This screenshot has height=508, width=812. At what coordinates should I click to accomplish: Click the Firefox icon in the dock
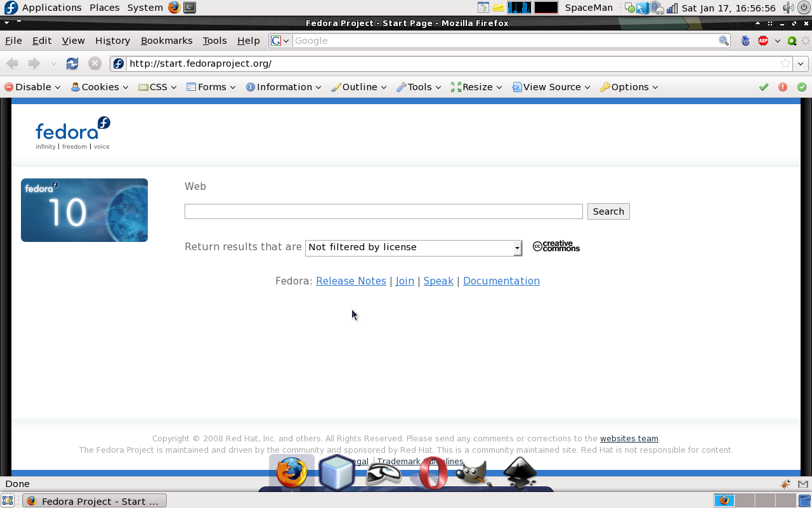292,472
